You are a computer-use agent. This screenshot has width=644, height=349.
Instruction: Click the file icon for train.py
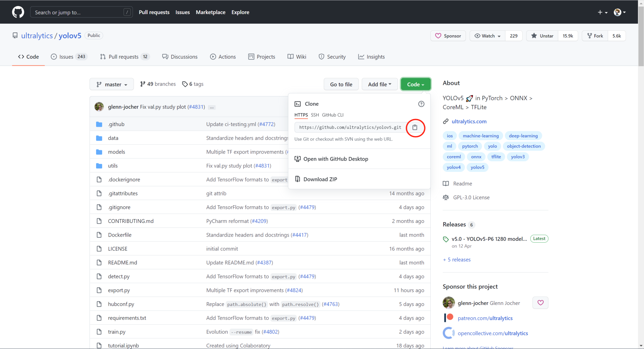click(x=99, y=332)
